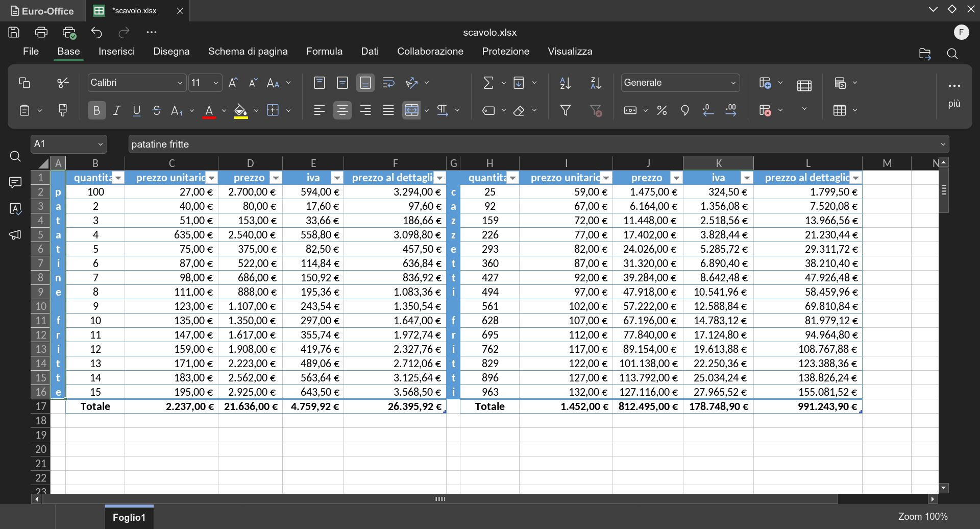Click the Summation function icon
The height and width of the screenshot is (529, 980).
click(x=488, y=83)
